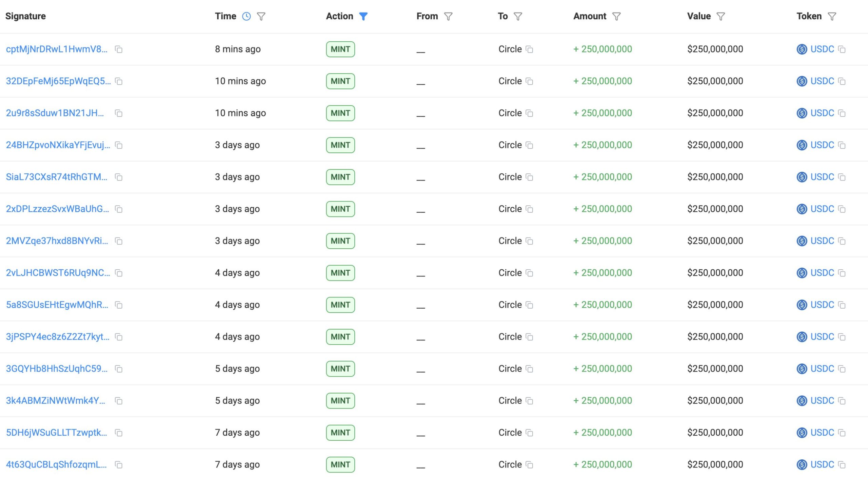This screenshot has width=868, height=478.
Task: Open the Time filter funnel icon
Action: pyautogui.click(x=260, y=16)
